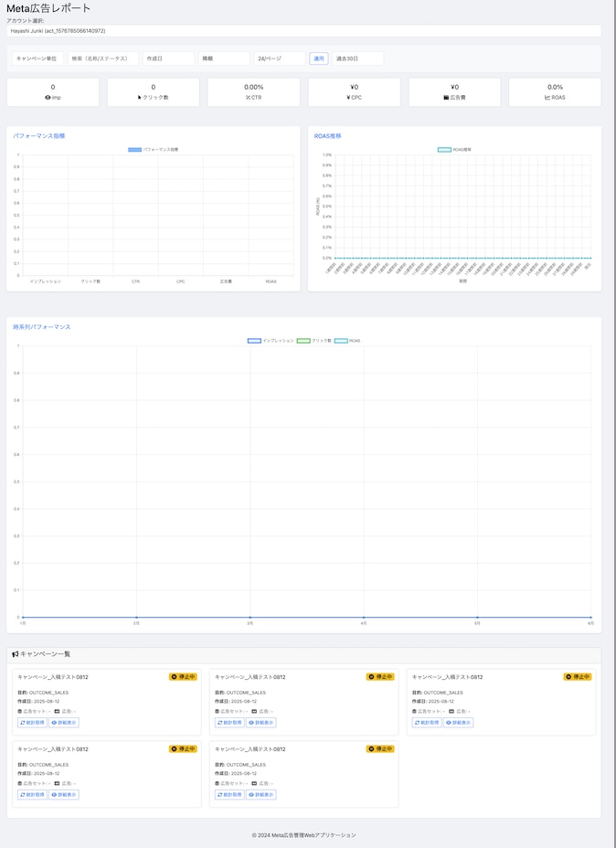
Task: Click the megaphone icon beside キャンペーン一覧
Action: [16, 654]
